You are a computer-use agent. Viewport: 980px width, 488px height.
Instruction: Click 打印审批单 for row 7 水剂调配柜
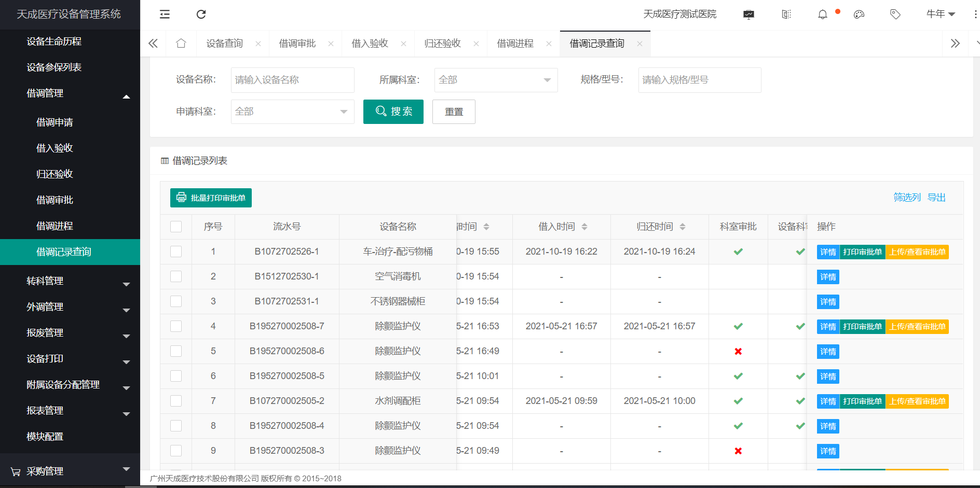point(862,401)
